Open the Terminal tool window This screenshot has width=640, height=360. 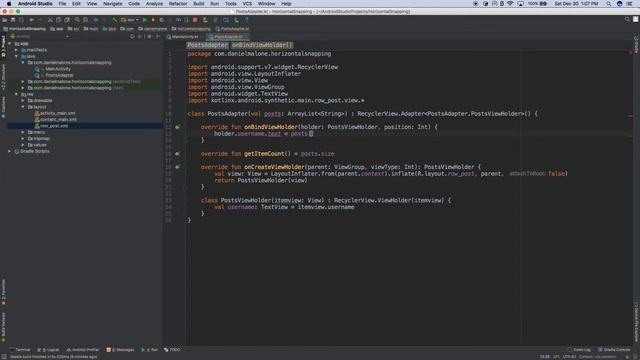tap(20, 350)
